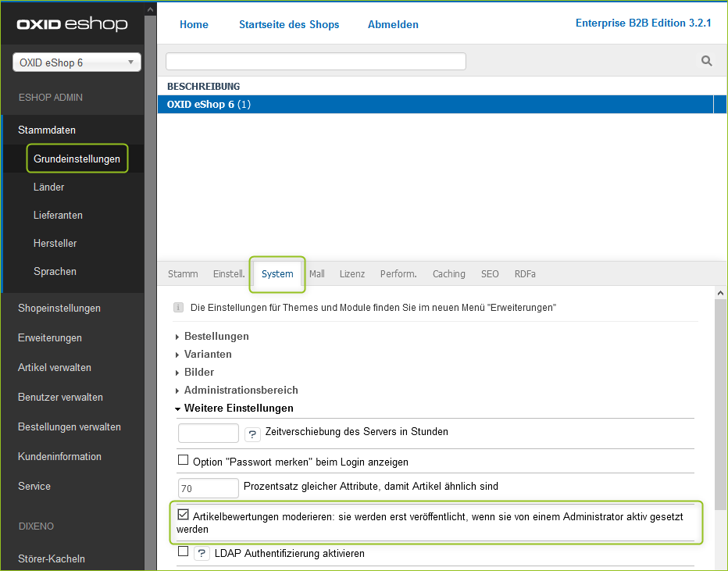Open the Mall tab

tap(317, 274)
